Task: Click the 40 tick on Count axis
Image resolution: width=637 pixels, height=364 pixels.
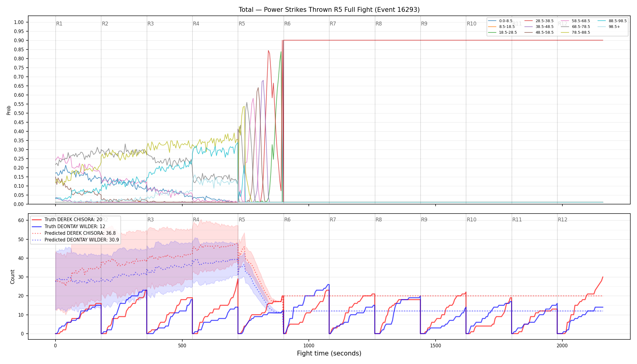Action: coord(21,258)
